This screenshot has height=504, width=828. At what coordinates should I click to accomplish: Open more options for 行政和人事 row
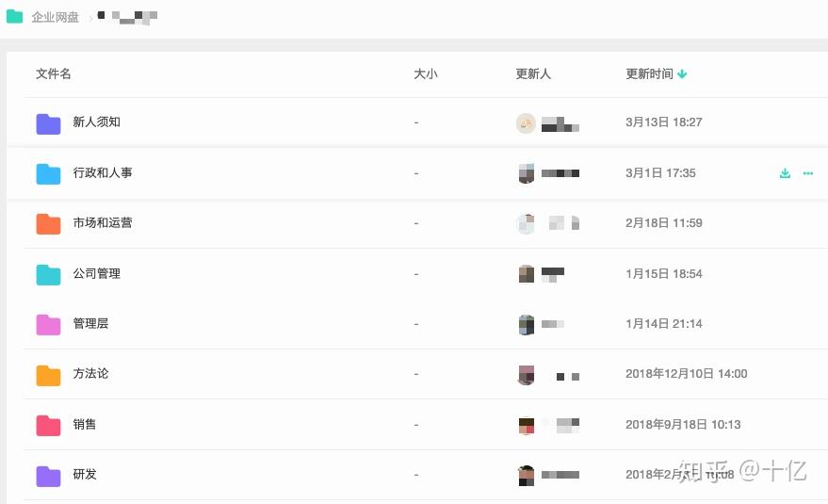pos(808,173)
